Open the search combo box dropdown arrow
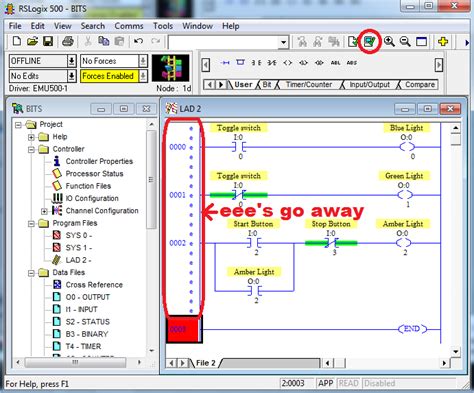Viewport: 474px width, 393px height. tap(283, 42)
